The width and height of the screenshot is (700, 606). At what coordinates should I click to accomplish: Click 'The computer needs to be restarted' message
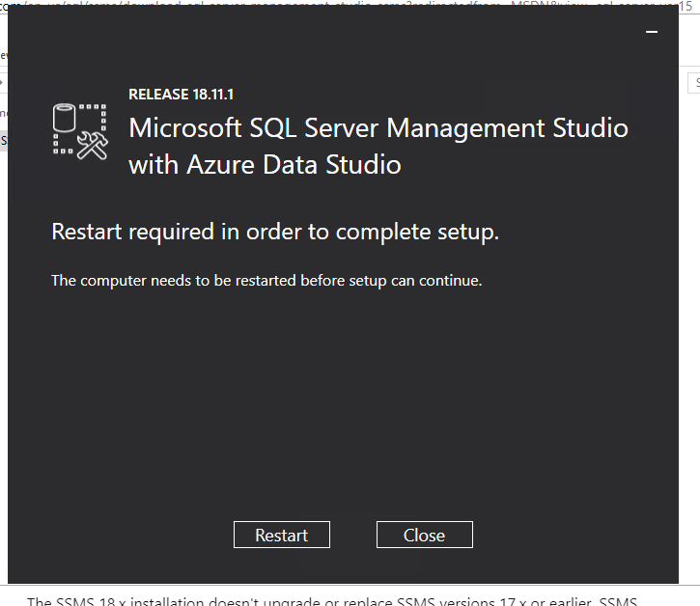coord(266,281)
